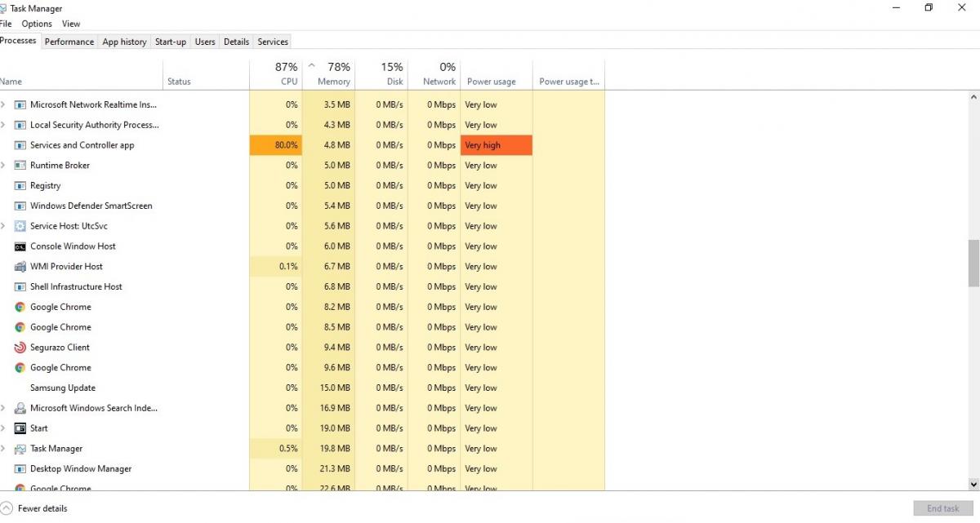
Task: Click the Microsoft Network Realtime Inspection icon
Action: 20,104
